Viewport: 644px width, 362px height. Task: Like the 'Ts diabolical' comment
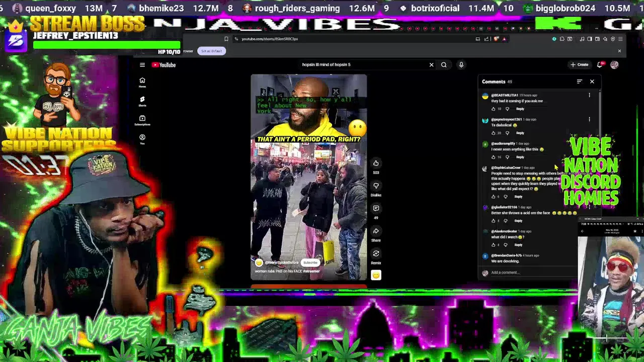point(494,133)
